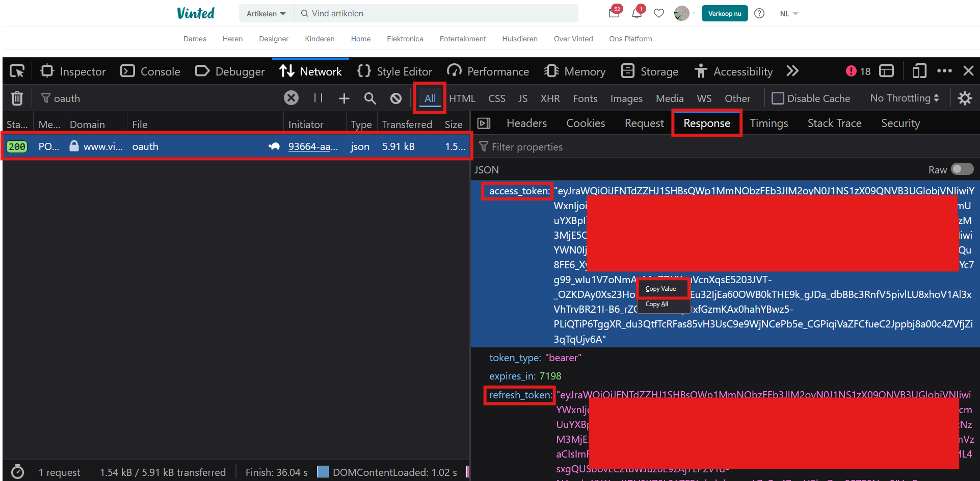
Task: Open the Cookies details tab
Action: pos(586,123)
